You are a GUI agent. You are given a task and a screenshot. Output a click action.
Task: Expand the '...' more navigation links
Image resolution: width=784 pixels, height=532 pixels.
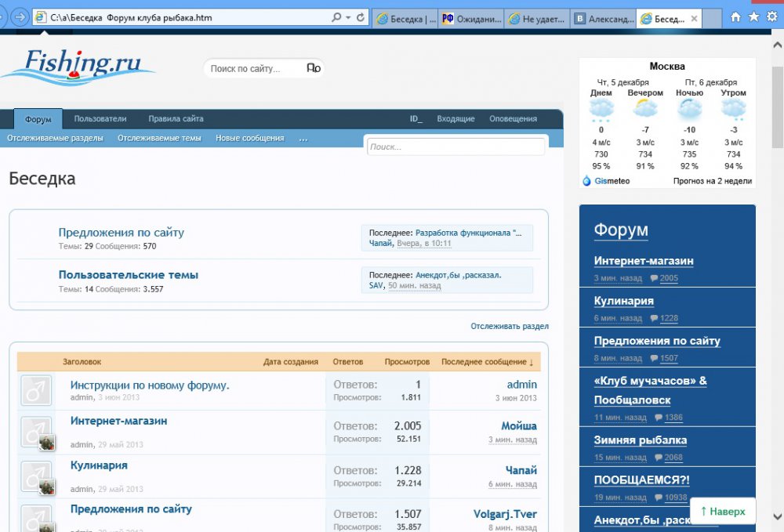coord(303,138)
